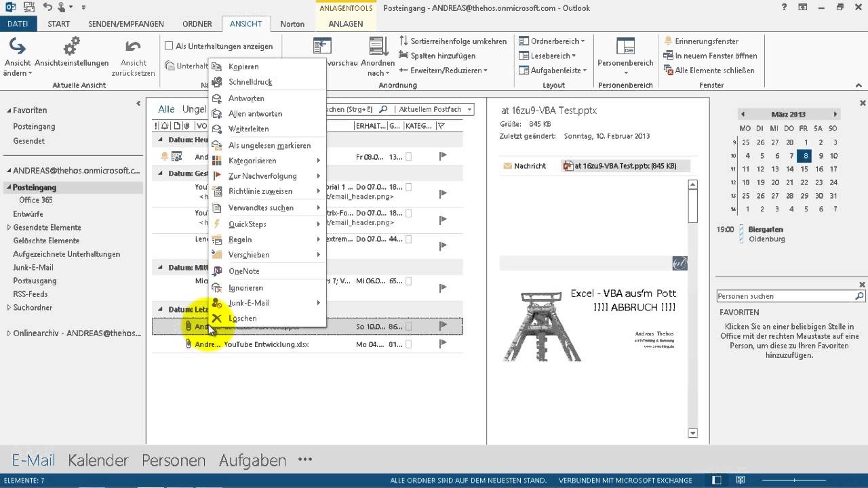Open Erweitern/Reduzieren dropdown

[x=443, y=70]
